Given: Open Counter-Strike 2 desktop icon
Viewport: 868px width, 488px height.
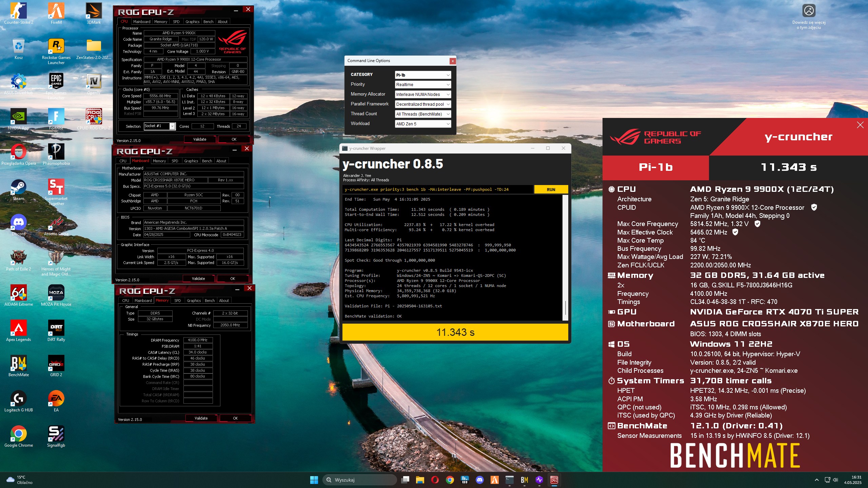Looking at the screenshot, I should click(x=19, y=14).
